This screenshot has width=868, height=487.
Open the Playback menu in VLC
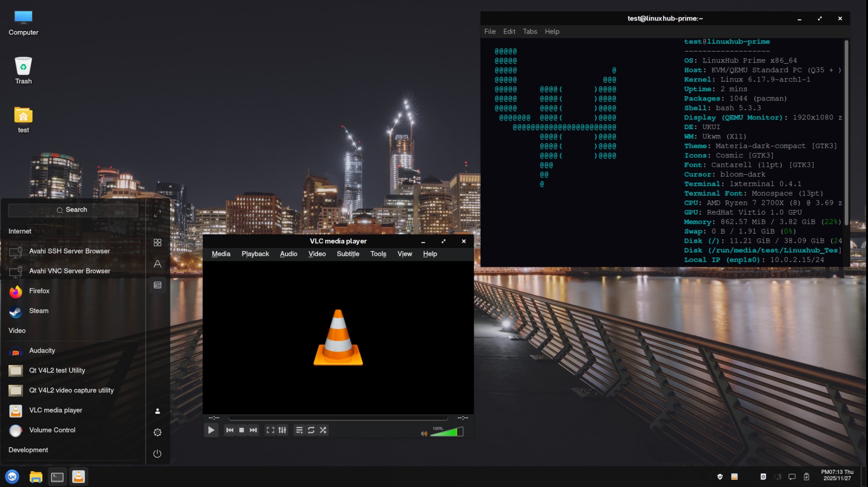point(255,254)
